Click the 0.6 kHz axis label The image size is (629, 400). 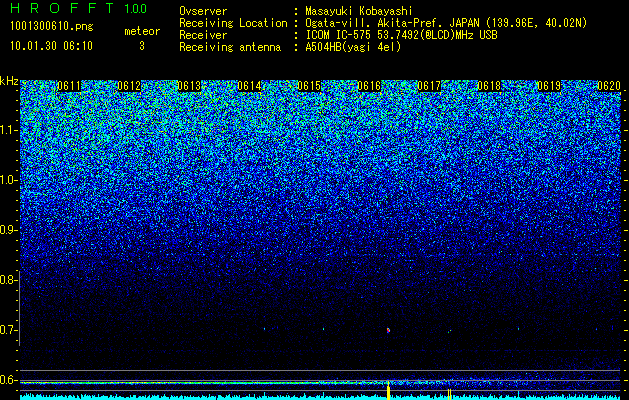coord(8,380)
